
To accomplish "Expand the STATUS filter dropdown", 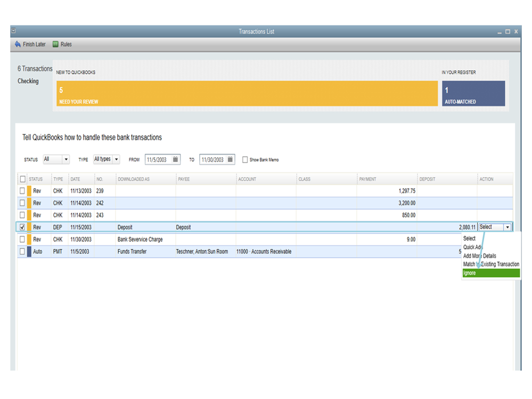I will (66, 159).
